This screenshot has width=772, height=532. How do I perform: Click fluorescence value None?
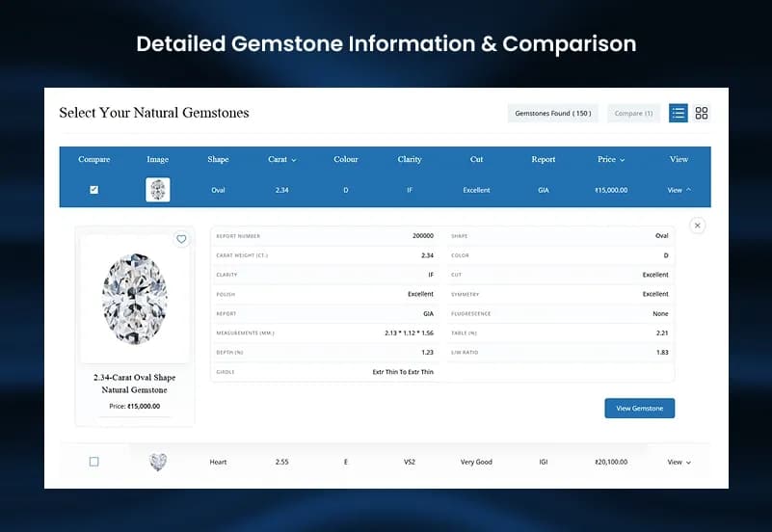click(x=660, y=313)
